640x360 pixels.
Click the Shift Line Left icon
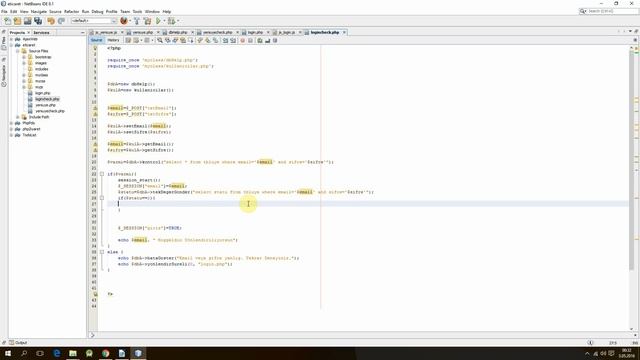click(225, 40)
